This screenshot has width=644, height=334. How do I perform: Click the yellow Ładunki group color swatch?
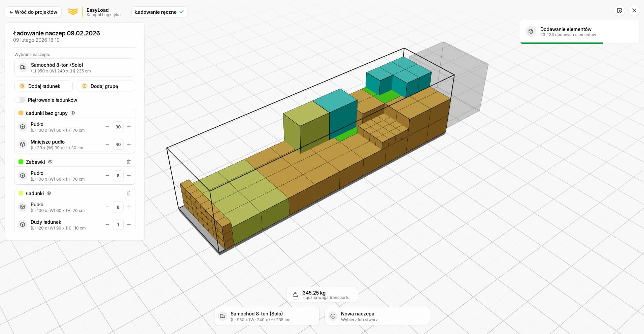(x=21, y=193)
